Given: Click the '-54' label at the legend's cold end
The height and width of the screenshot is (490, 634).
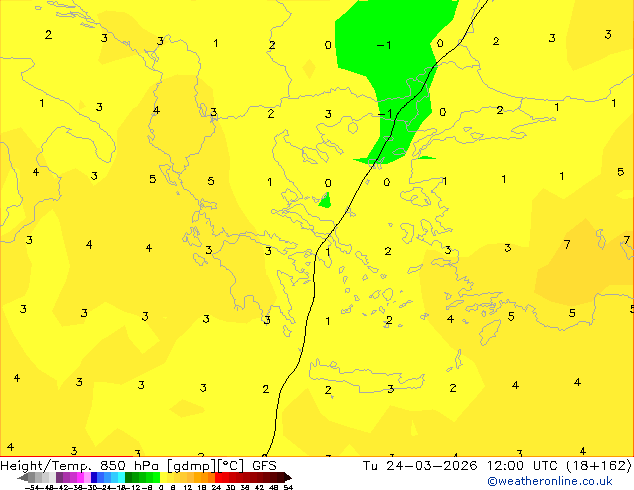Looking at the screenshot, I should (x=32, y=487).
